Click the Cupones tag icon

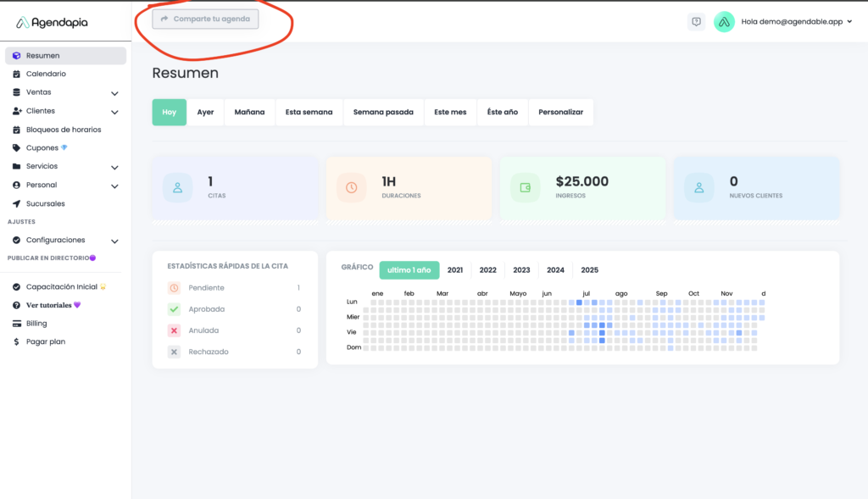pyautogui.click(x=17, y=147)
